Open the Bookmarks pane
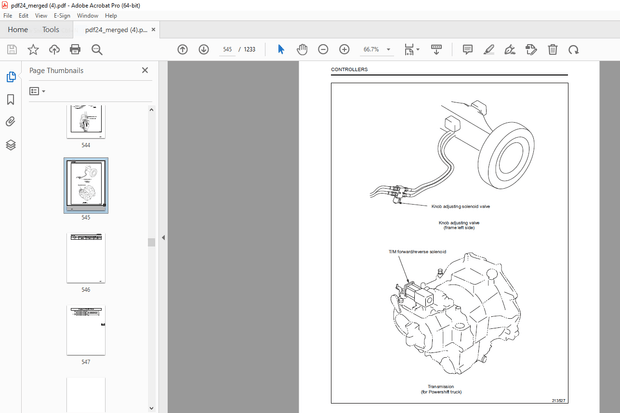The image size is (620, 413). point(11,99)
